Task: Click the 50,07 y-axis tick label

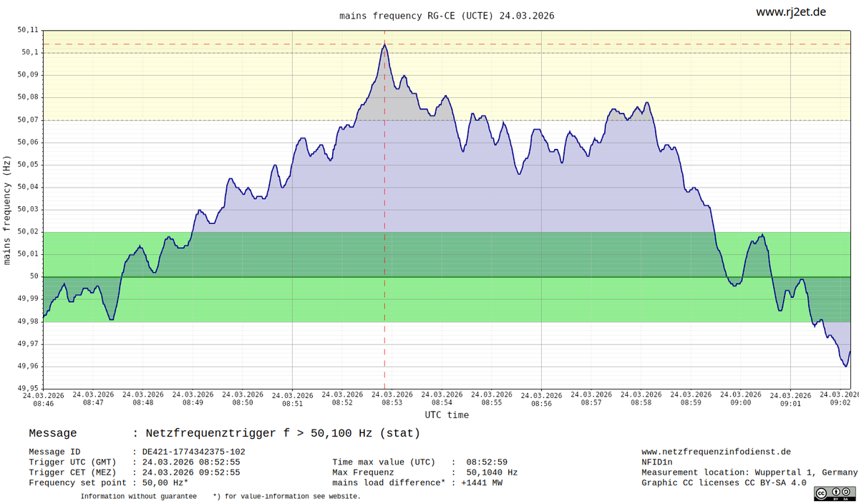Action: click(x=28, y=120)
